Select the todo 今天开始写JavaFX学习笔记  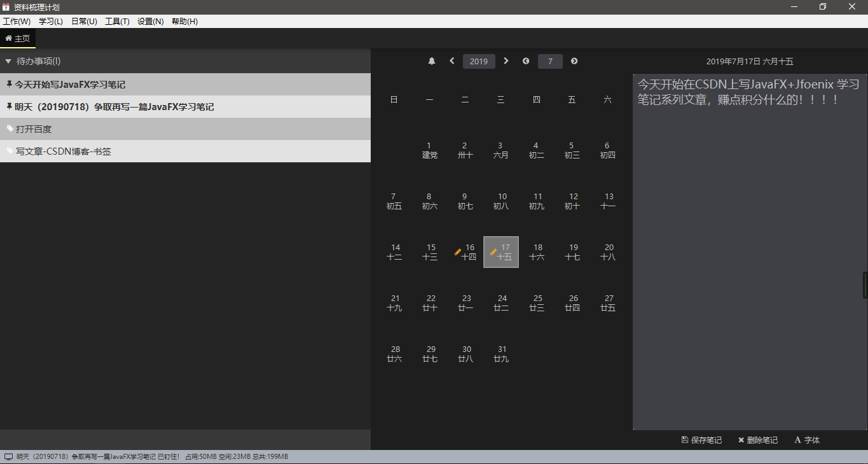tap(185, 84)
